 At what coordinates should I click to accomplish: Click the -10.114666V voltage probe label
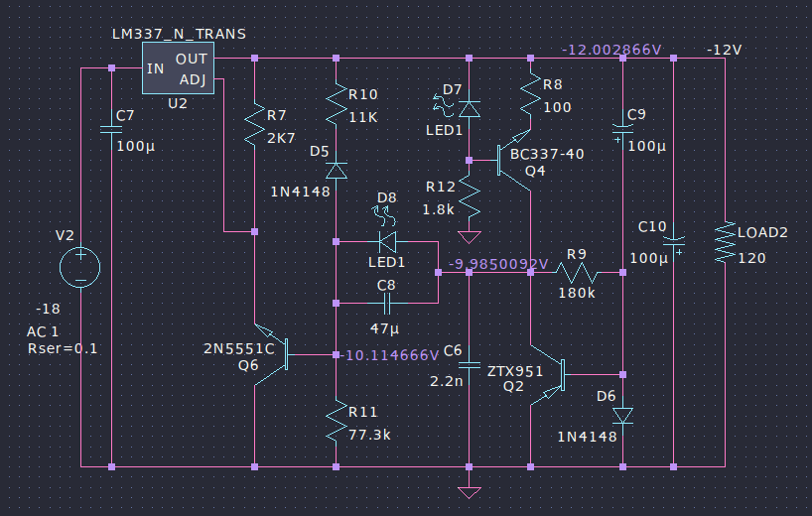[x=389, y=355]
